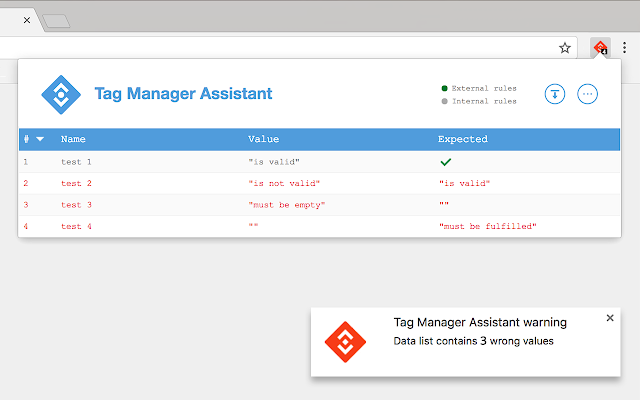The height and width of the screenshot is (400, 640).
Task: Click the Name column header
Action: [x=73, y=139]
